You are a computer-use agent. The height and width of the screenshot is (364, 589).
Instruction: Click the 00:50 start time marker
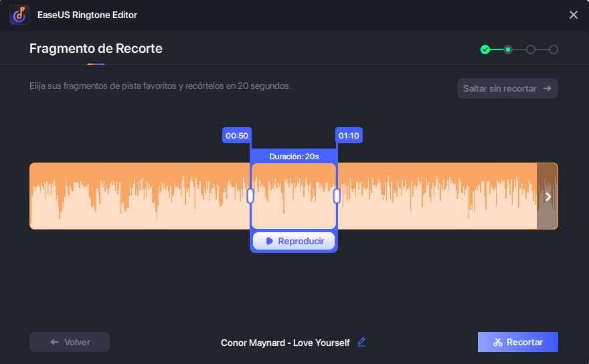237,136
